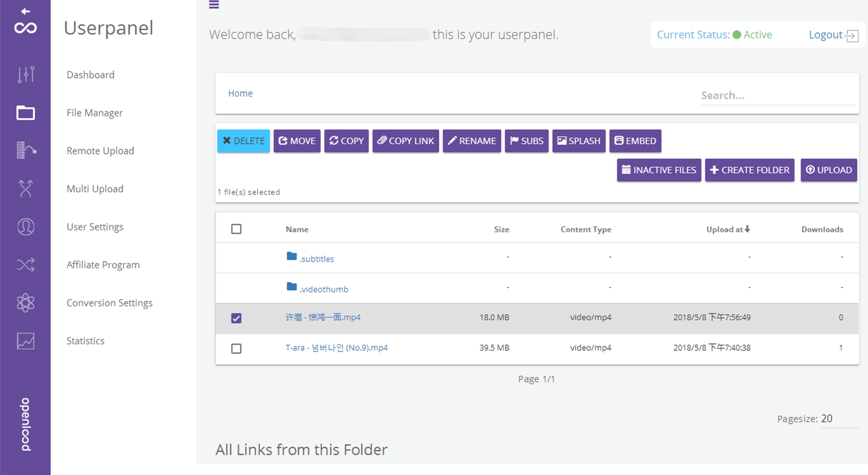Image resolution: width=868 pixels, height=475 pixels.
Task: Click the UPLOAD button
Action: click(829, 170)
